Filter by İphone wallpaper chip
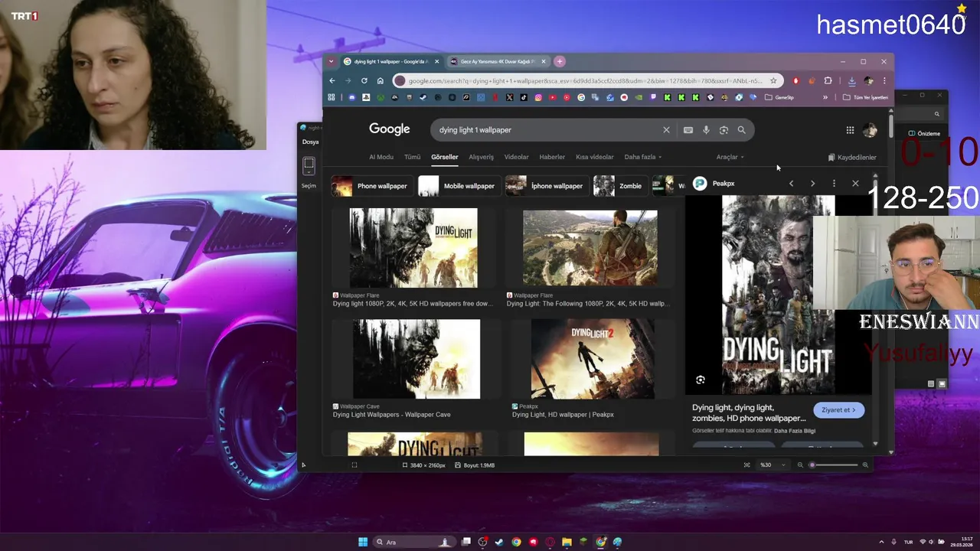980x551 pixels. tap(547, 186)
